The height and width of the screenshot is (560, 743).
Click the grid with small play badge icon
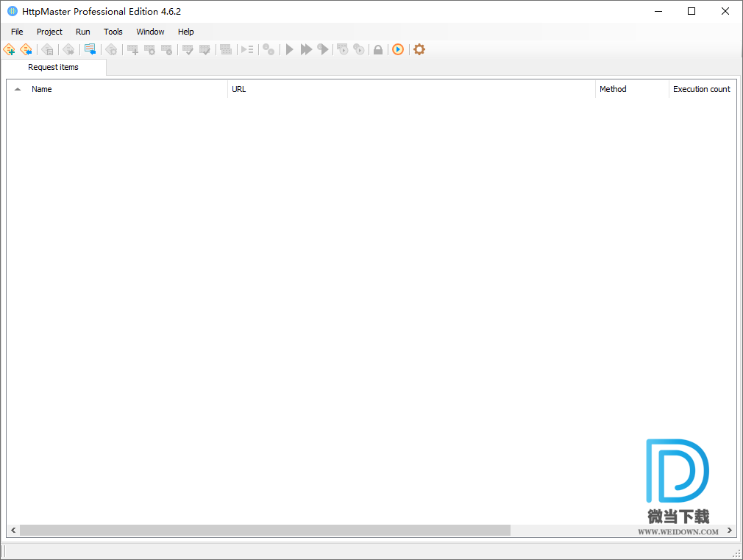pyautogui.click(x=343, y=49)
